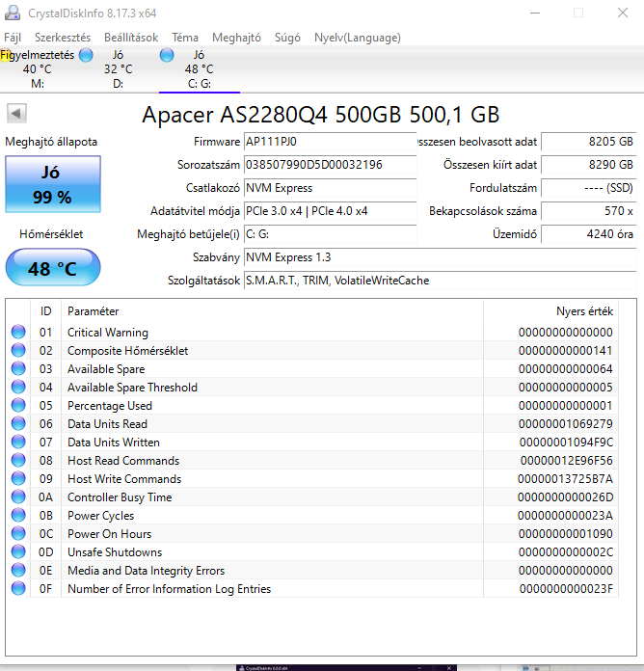
Task: Open the Meghajtó menu
Action: [x=236, y=38]
